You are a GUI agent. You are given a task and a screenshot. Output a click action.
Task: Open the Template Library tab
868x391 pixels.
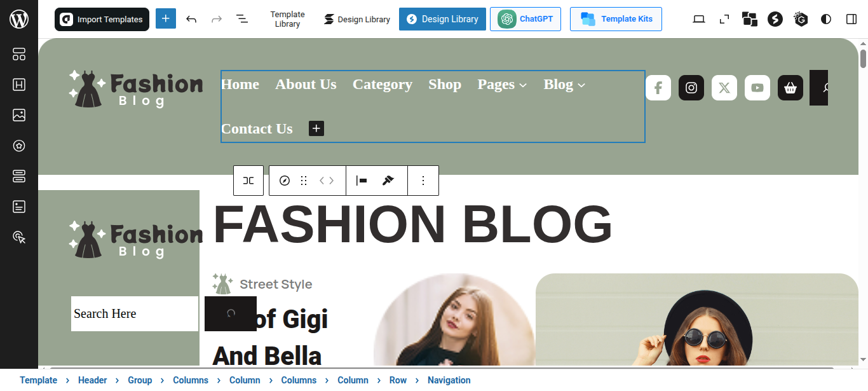(x=287, y=19)
